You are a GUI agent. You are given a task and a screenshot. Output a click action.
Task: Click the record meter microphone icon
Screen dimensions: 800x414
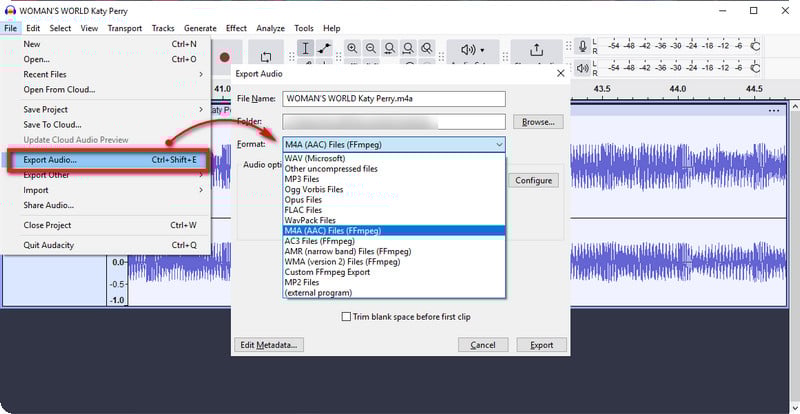pos(583,46)
